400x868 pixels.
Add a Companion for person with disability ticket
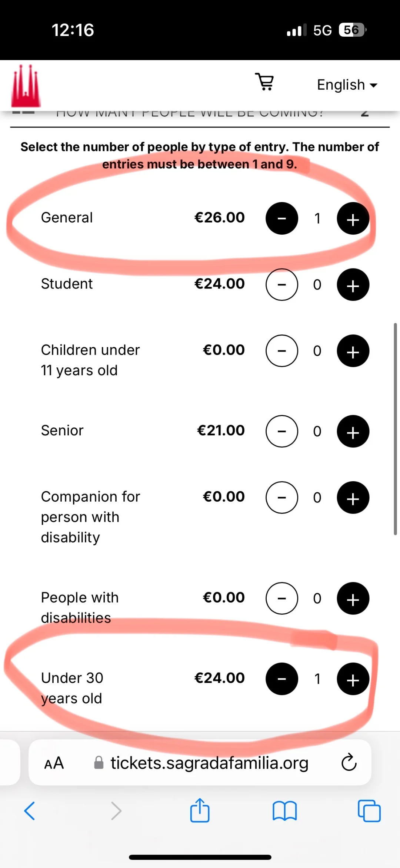click(353, 498)
